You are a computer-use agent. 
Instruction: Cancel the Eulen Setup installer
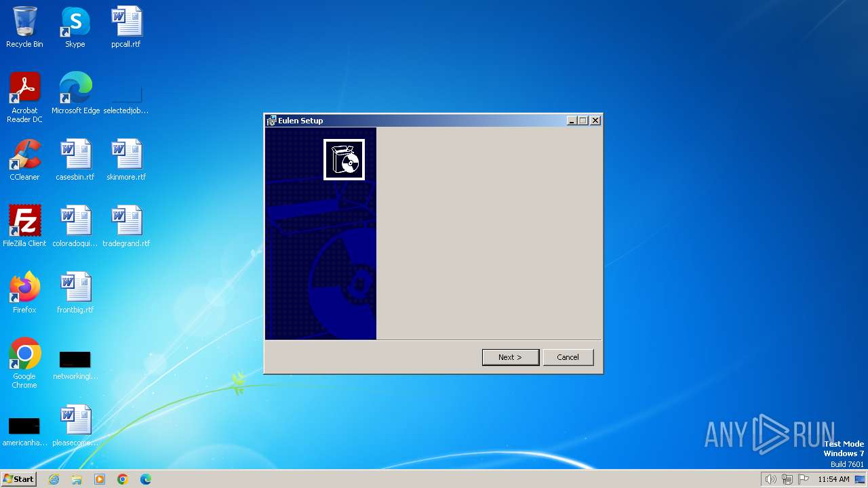click(x=568, y=357)
